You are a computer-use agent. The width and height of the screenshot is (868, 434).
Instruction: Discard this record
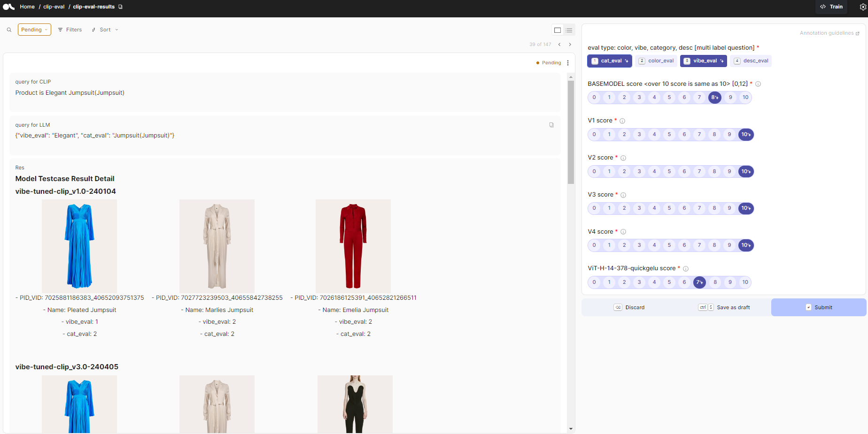(x=629, y=307)
